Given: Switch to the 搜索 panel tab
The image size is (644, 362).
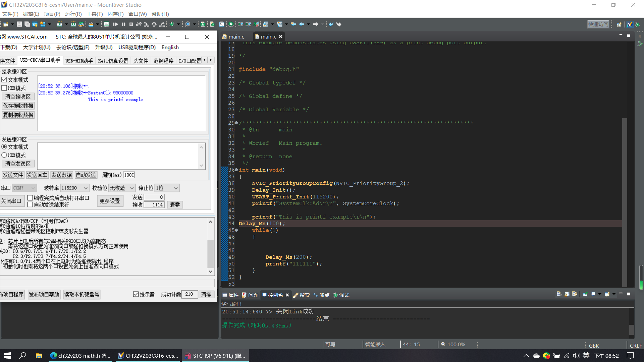Looking at the screenshot, I should pyautogui.click(x=302, y=295).
